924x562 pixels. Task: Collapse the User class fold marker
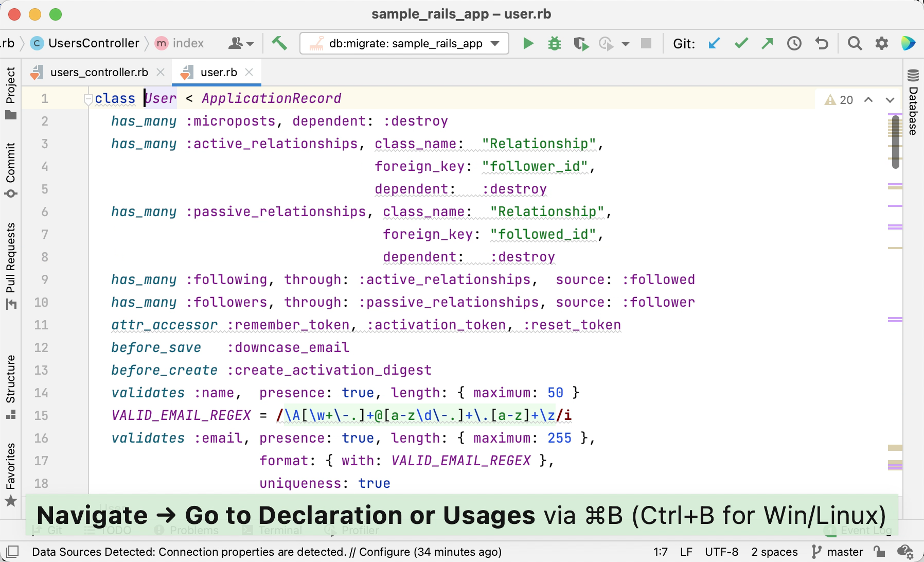88,99
